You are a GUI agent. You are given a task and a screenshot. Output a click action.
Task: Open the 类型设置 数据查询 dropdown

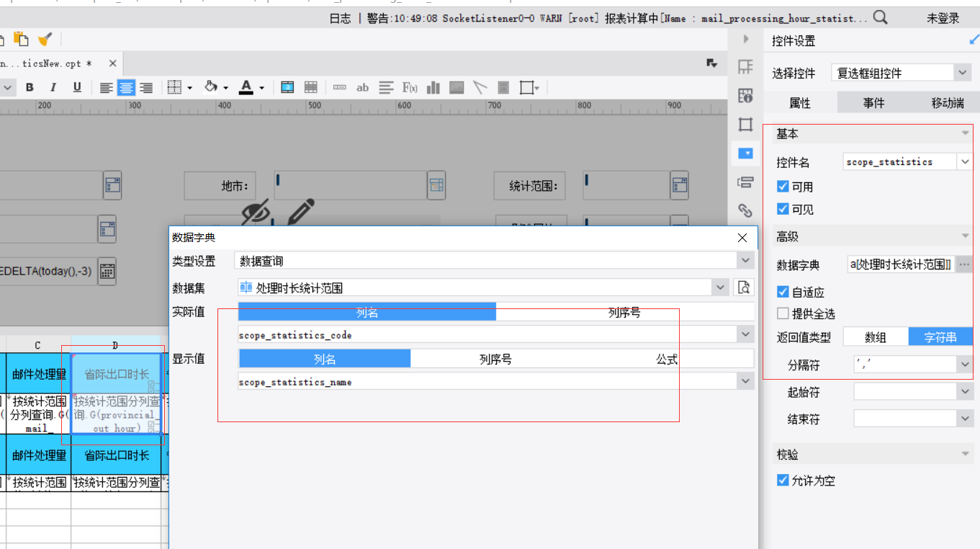(746, 260)
